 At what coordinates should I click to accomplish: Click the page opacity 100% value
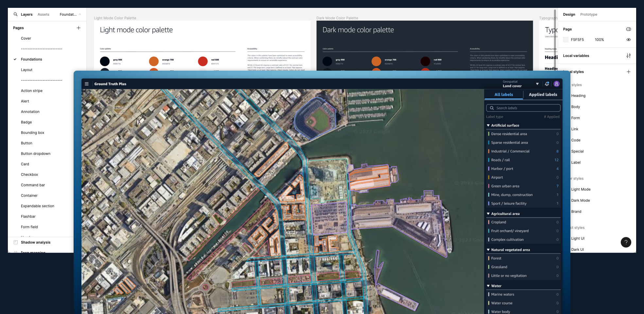(x=599, y=40)
